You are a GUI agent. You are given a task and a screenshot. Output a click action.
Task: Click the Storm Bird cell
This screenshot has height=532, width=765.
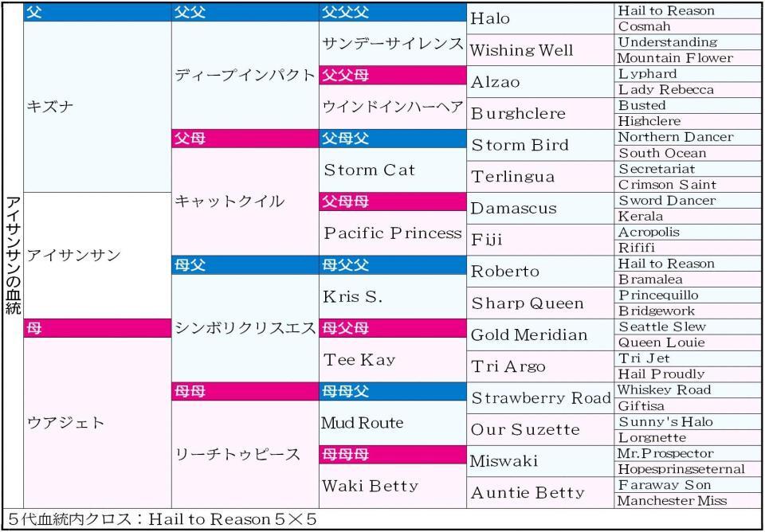[540, 145]
